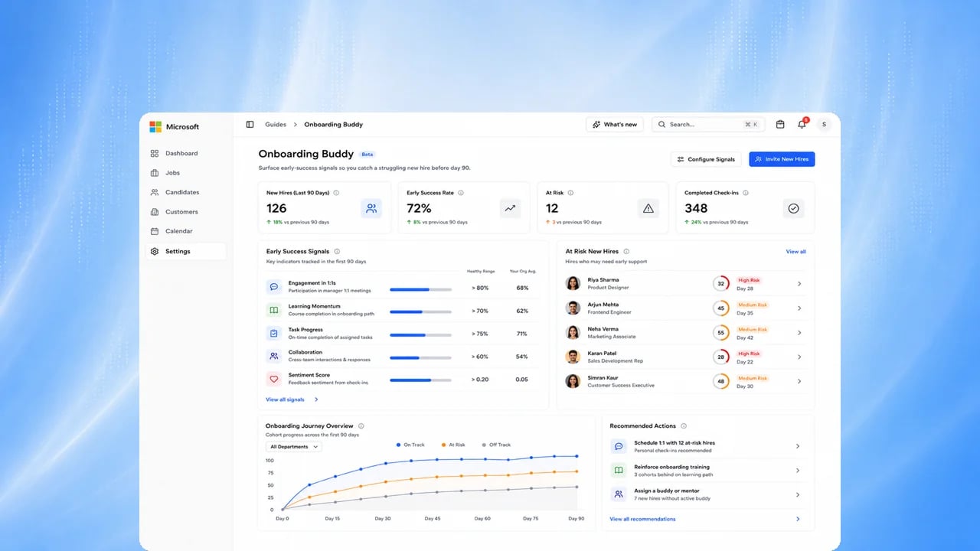Screen dimensions: 980x551
Task: Click the checkmark icon on Completed Check-ins card
Action: click(x=793, y=208)
